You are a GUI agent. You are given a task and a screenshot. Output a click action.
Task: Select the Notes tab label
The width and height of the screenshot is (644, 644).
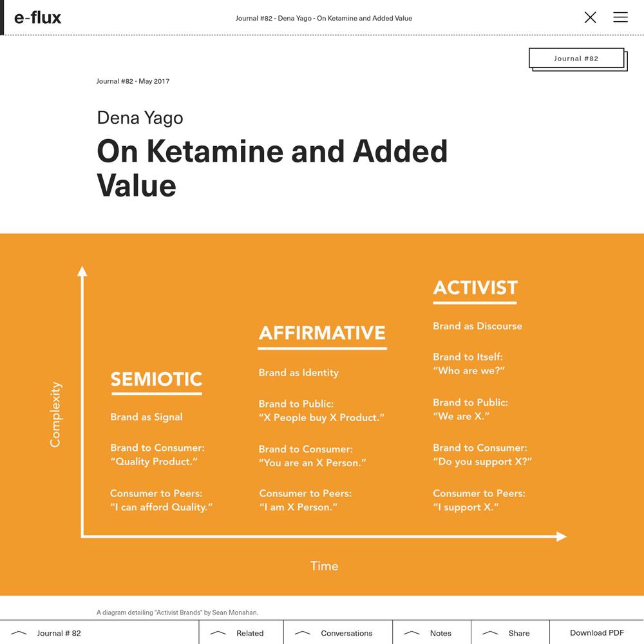(x=440, y=633)
